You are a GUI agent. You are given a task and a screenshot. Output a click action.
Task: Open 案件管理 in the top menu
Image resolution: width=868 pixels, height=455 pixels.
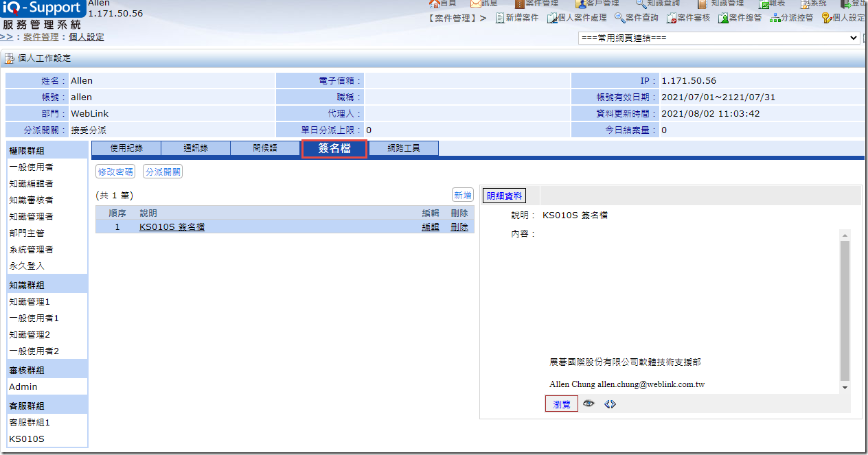pyautogui.click(x=536, y=3)
